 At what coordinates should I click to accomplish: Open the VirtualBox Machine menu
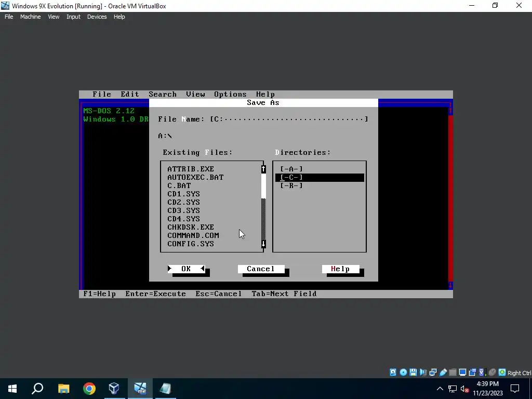pyautogui.click(x=31, y=17)
